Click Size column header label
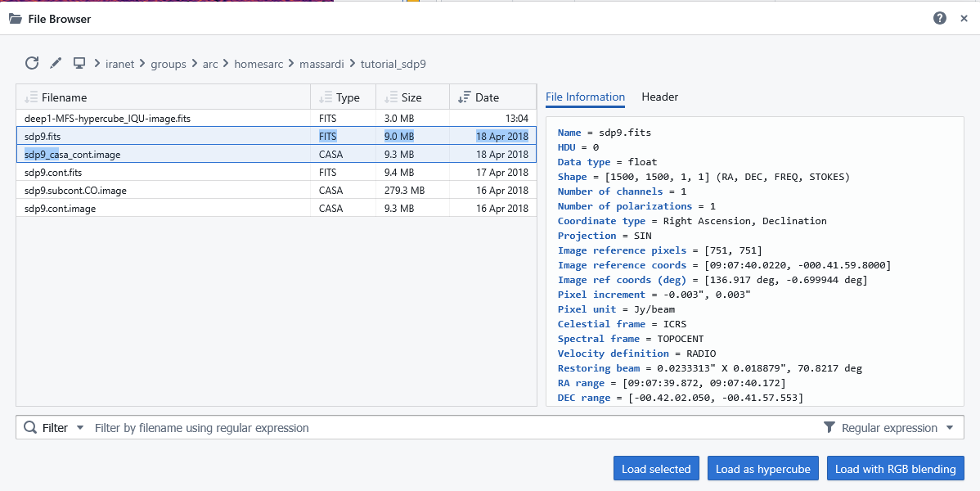980x491 pixels. pyautogui.click(x=411, y=97)
